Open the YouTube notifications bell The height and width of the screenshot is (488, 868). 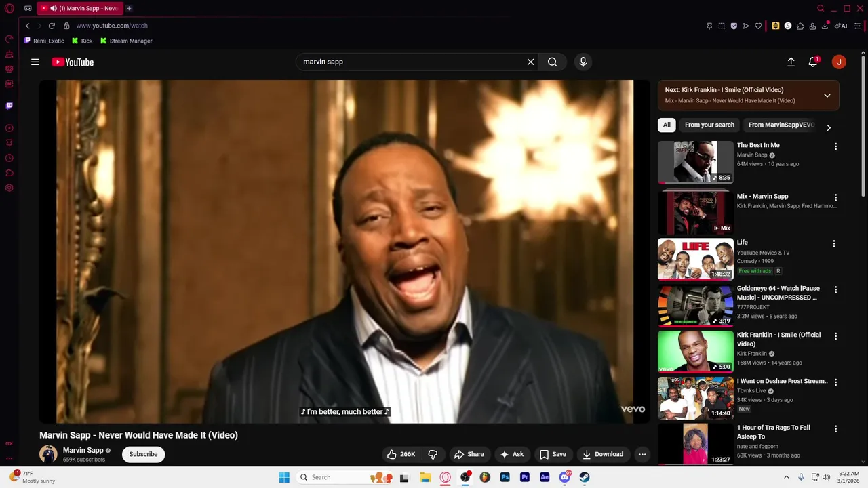(x=813, y=62)
